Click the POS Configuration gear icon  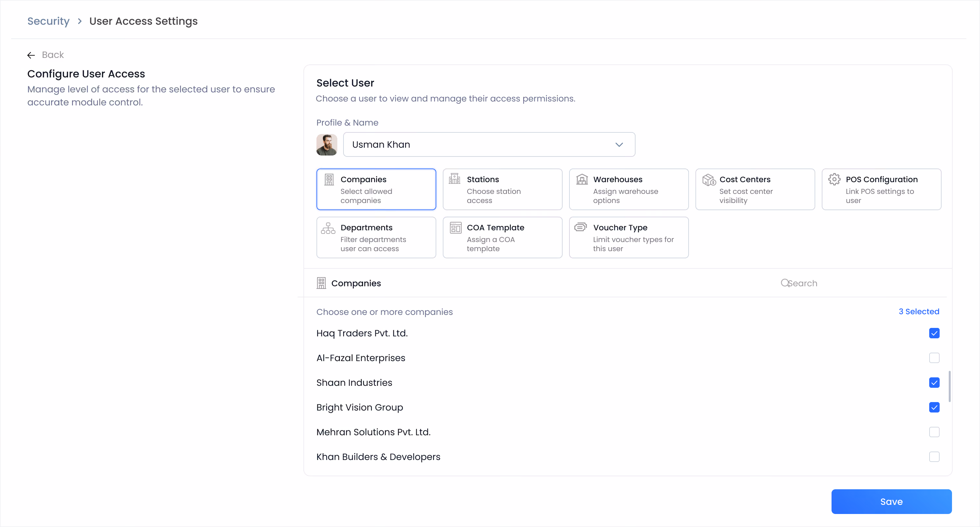(x=834, y=179)
